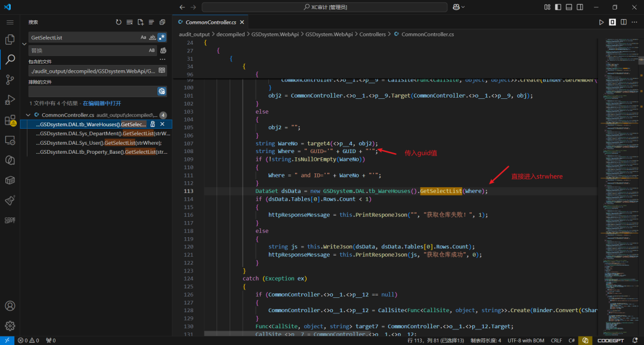Click the Replace All icon
The width and height of the screenshot is (644, 345).
(x=163, y=51)
